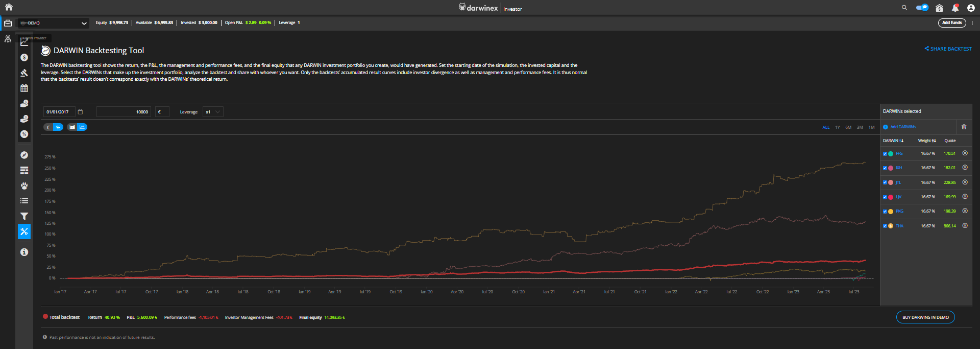
Task: Open the list sidebar icon
Action: pyautogui.click(x=24, y=201)
